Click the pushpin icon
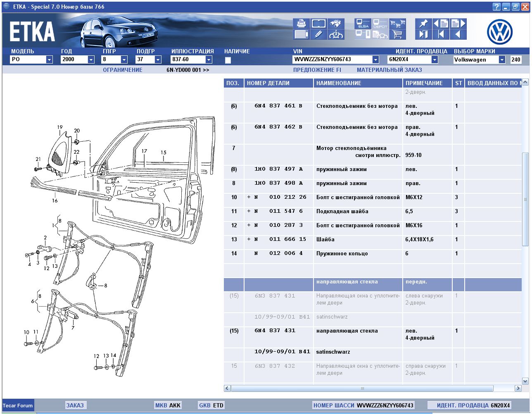 (x=423, y=23)
